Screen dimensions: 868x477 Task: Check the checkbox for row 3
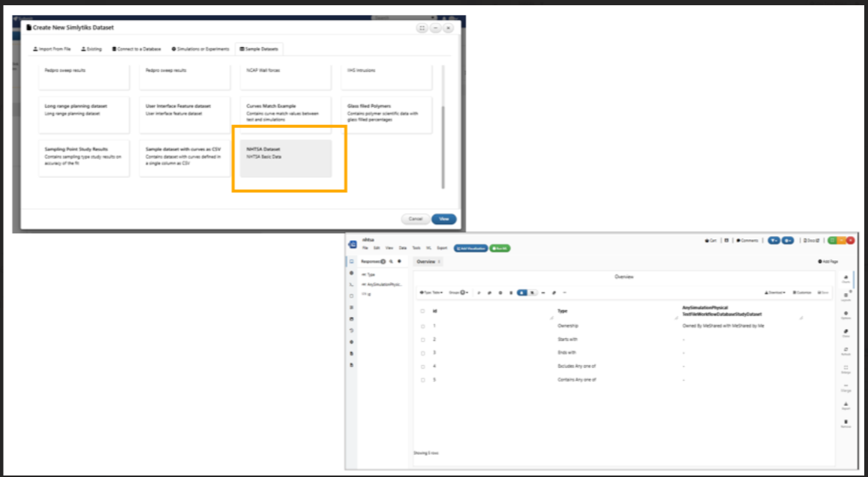click(423, 353)
